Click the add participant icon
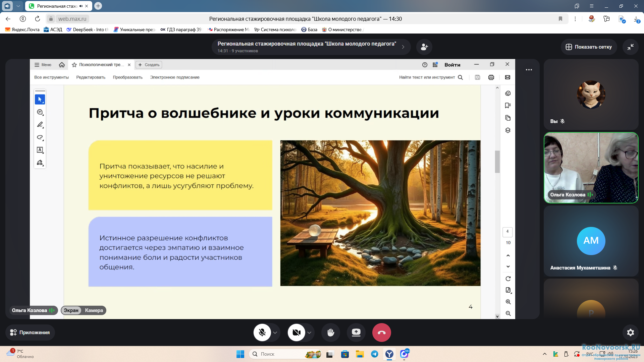The image size is (644, 362). (x=424, y=47)
